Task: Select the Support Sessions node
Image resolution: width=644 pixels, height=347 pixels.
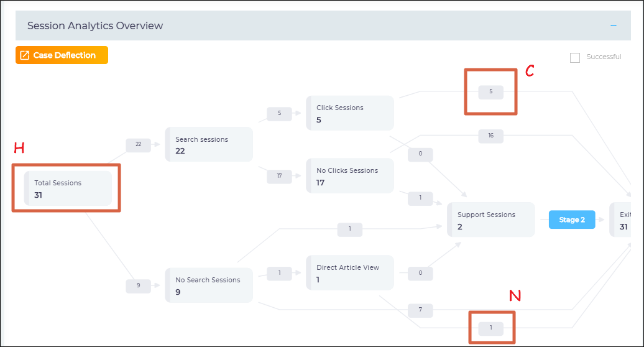Action: pos(491,220)
